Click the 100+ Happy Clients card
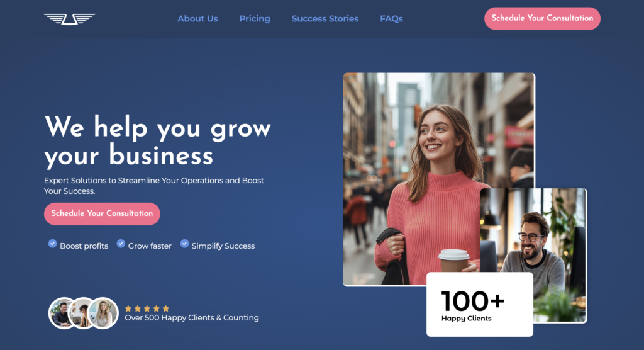644x350 pixels. [x=480, y=304]
